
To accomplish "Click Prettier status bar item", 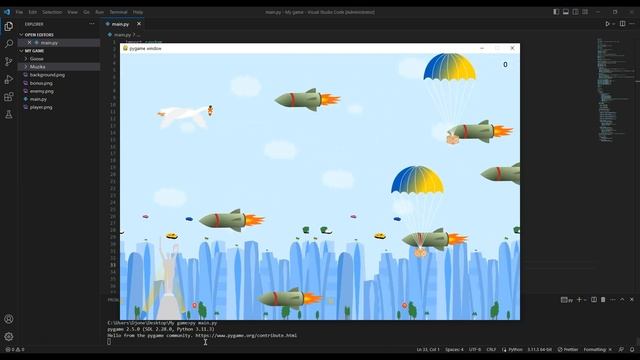I will [x=568, y=349].
